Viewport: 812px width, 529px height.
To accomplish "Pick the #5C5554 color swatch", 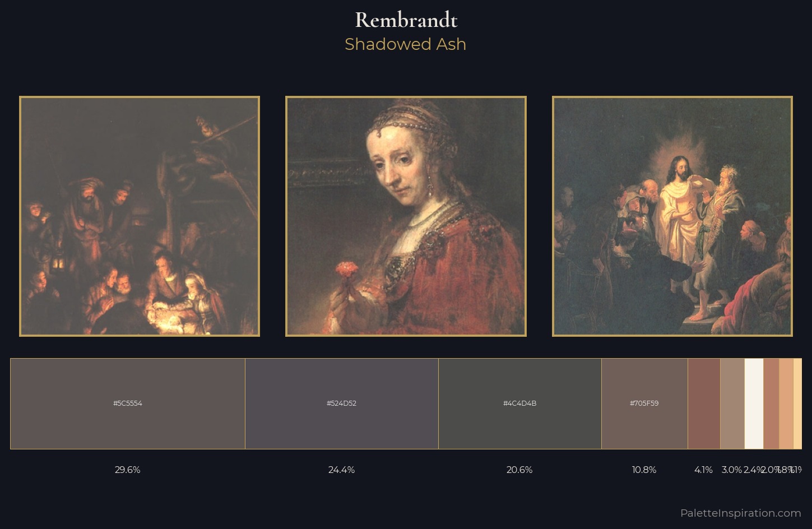I will [x=128, y=403].
